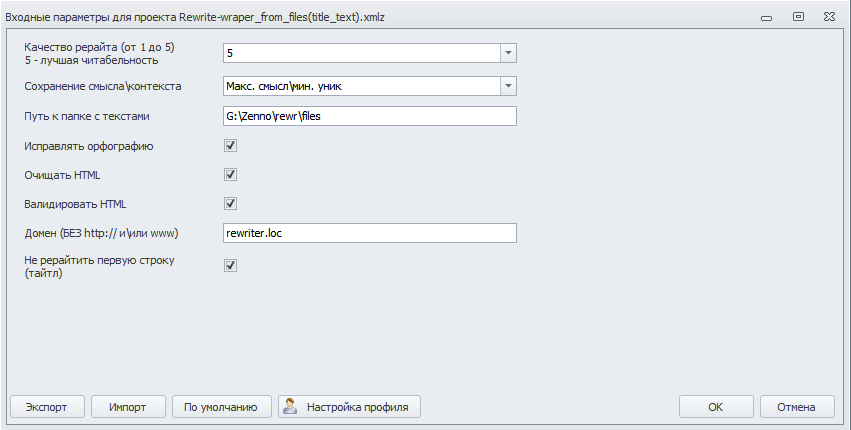This screenshot has width=851, height=430.
Task: Close the dialog with the X icon
Action: (x=831, y=17)
